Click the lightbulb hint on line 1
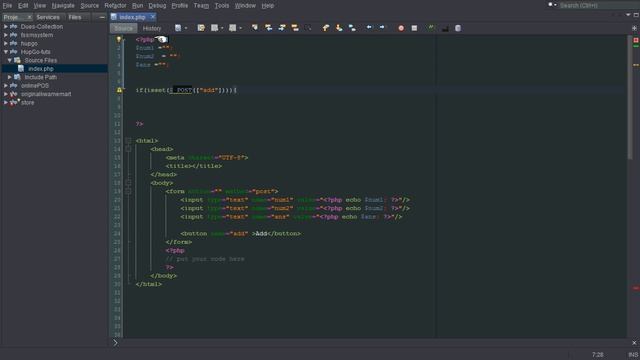The height and width of the screenshot is (360, 640). pos(119,40)
